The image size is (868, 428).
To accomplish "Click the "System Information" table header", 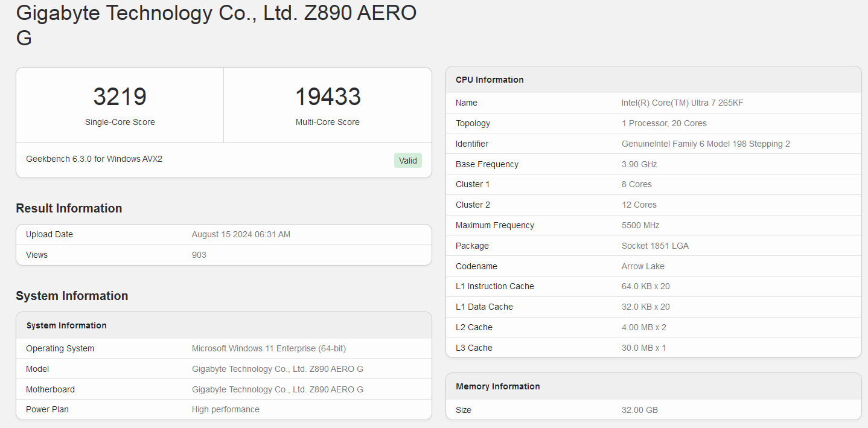I will (x=66, y=325).
